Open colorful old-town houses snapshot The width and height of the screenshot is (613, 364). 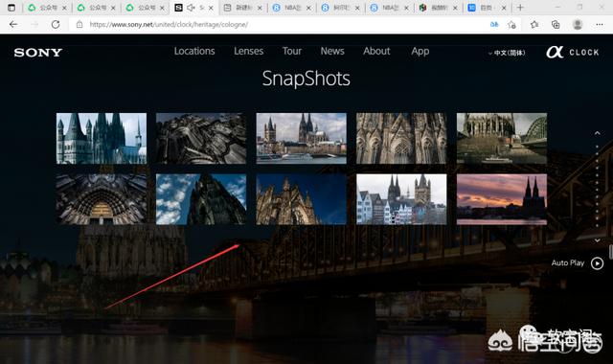[x=401, y=199]
